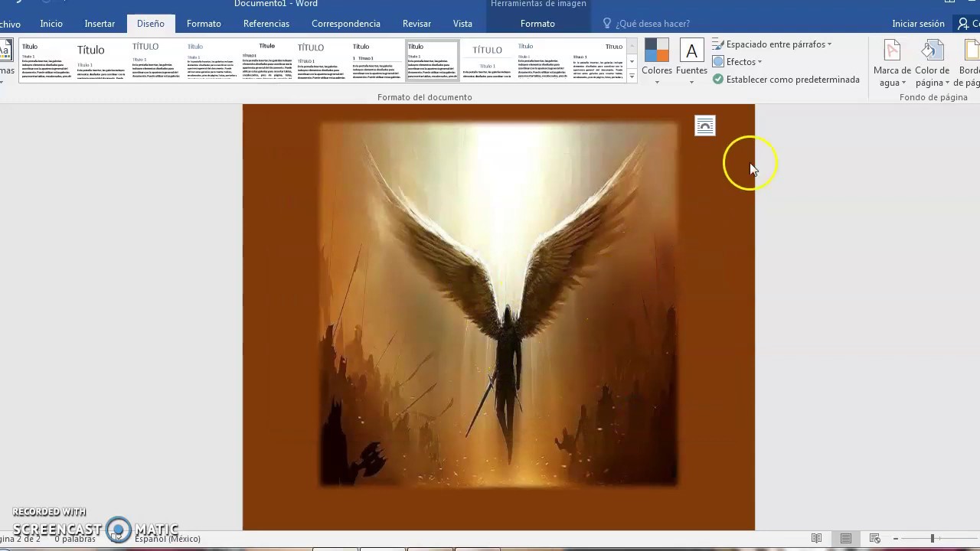Viewport: 980px width, 551px height.
Task: Switch to Web Layout view icon
Action: (875, 539)
